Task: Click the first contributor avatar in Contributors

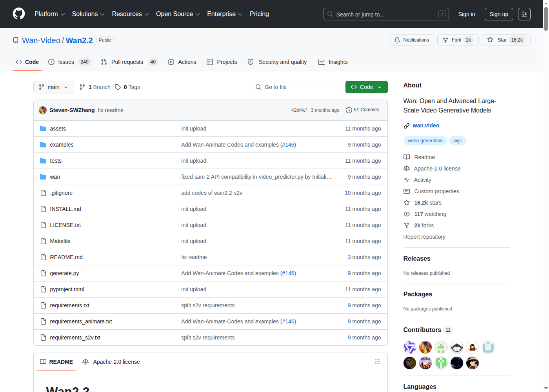Action: tap(410, 347)
